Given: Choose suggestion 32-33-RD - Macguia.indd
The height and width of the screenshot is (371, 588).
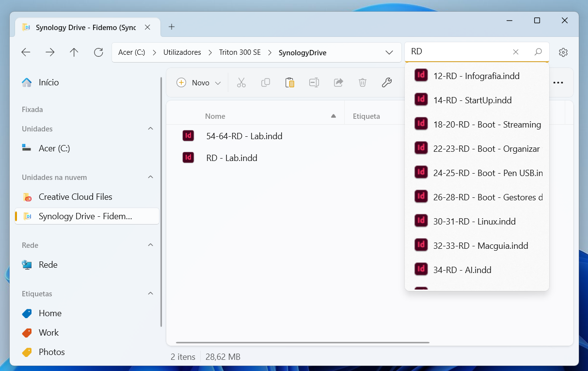Looking at the screenshot, I should [477, 245].
